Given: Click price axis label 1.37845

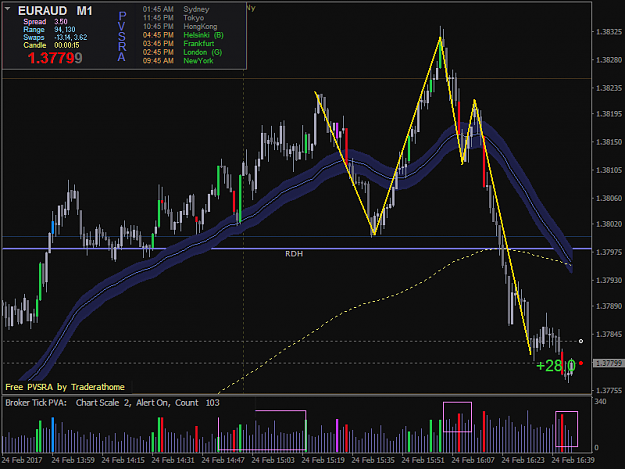Looking at the screenshot, I should 609,334.
